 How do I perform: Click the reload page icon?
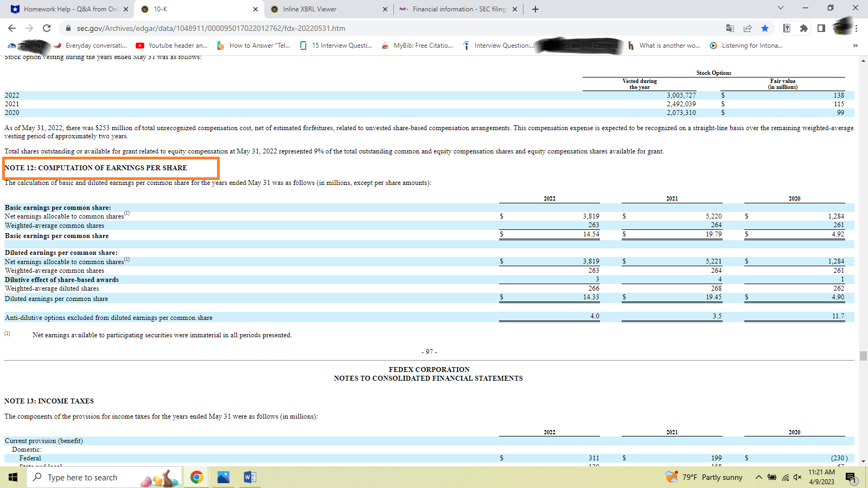(x=46, y=28)
